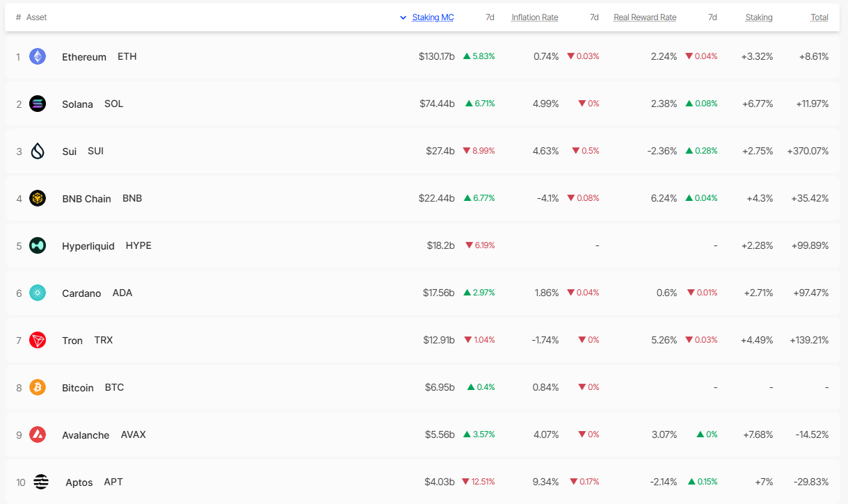Screen dimensions: 848x504
Task: Click the 7d header next to Real Reward Rate
Action: point(712,17)
